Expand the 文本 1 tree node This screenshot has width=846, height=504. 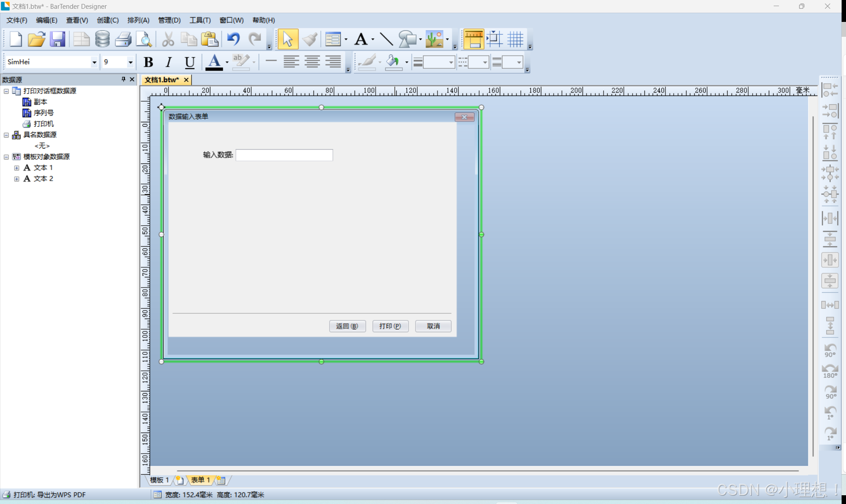click(x=17, y=168)
